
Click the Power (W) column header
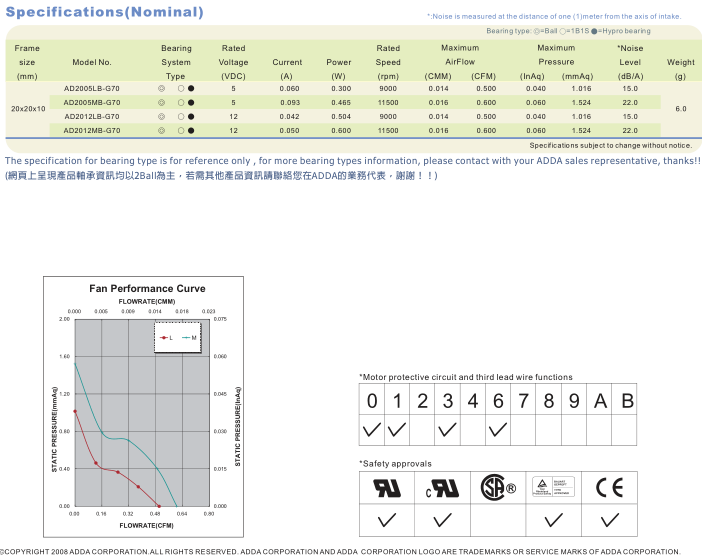[338, 69]
